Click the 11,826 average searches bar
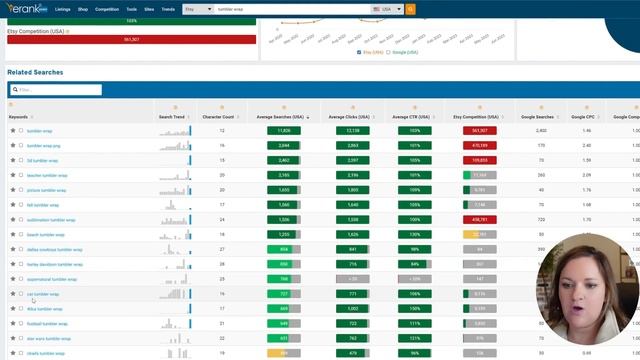Viewport: 640px width, 360px height. (x=284, y=131)
